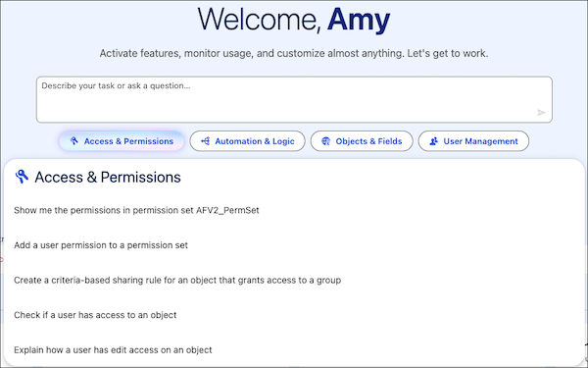Click the send arrow icon in task box
This screenshot has height=368, width=588.
pos(541,112)
